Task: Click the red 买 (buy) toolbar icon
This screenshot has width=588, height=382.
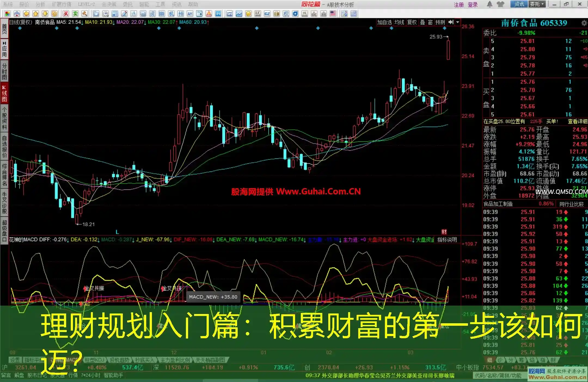Action: point(66,14)
